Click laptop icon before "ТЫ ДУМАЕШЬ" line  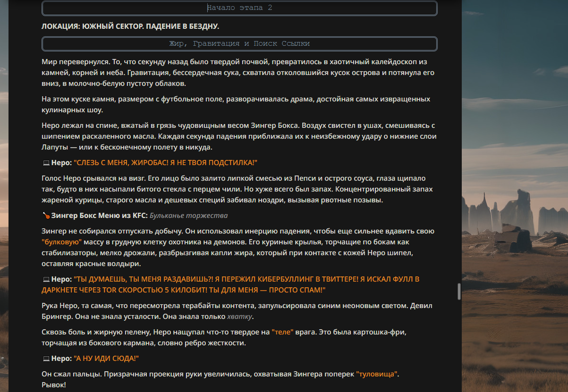click(46, 279)
